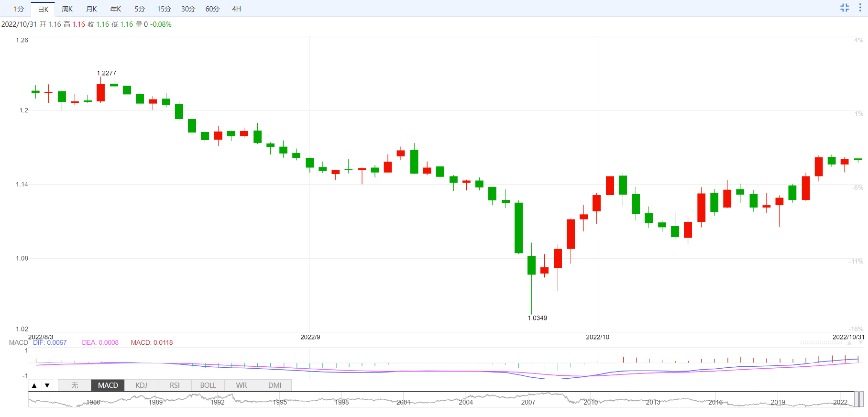Click the 2022/9 axis date label
This screenshot has width=868, height=417.
click(310, 337)
